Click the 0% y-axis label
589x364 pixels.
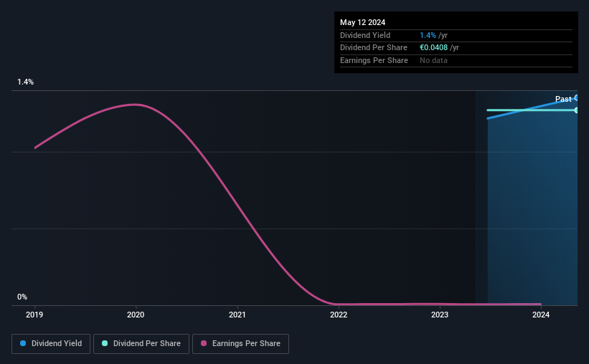(x=22, y=297)
